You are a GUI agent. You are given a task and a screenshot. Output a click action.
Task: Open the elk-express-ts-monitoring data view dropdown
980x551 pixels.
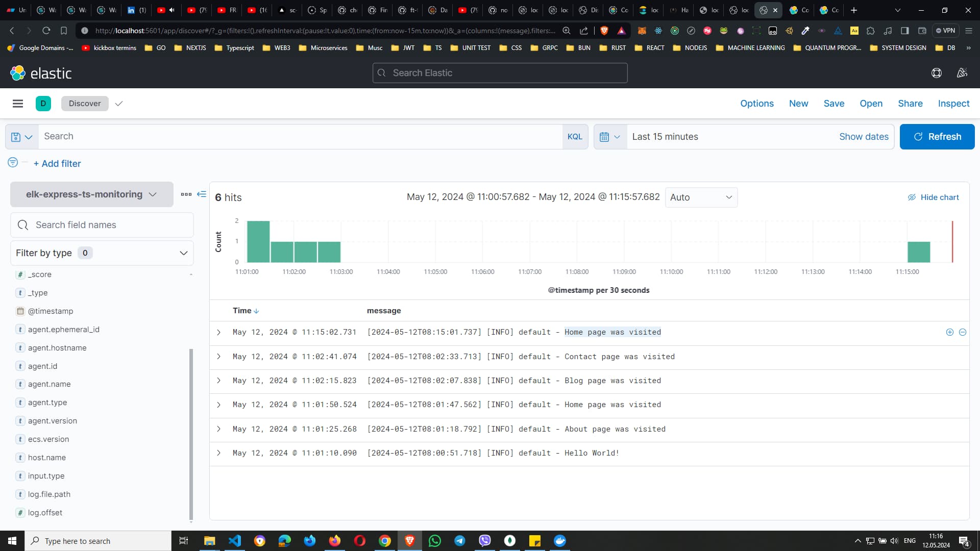click(91, 194)
